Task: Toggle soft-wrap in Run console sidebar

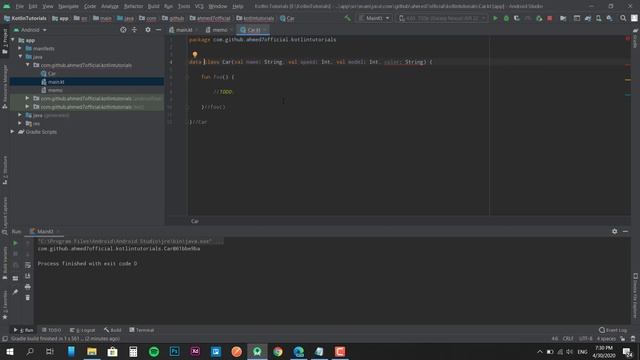Action: point(28,265)
